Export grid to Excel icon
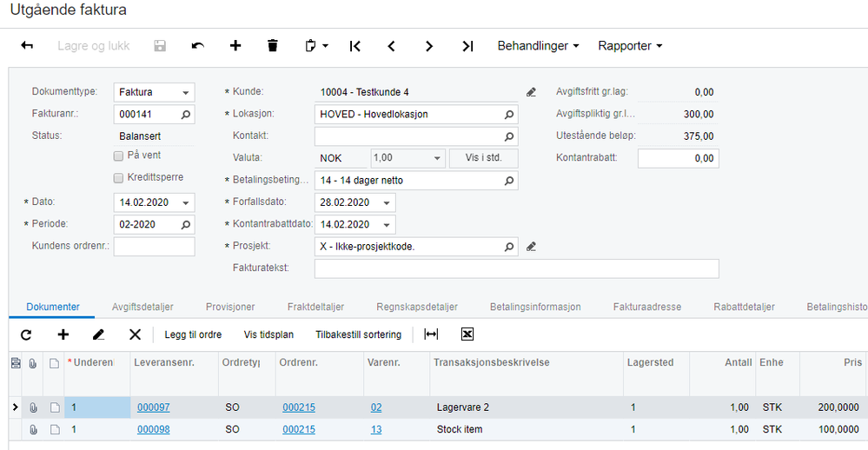 click(467, 334)
